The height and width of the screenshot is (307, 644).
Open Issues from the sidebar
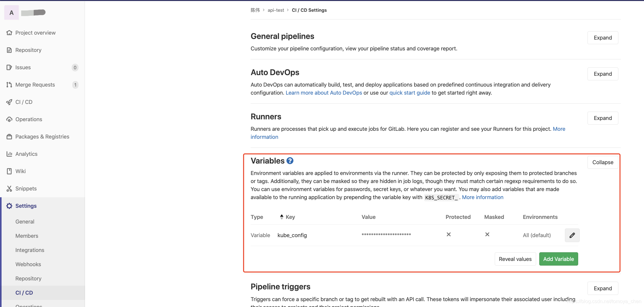click(23, 67)
